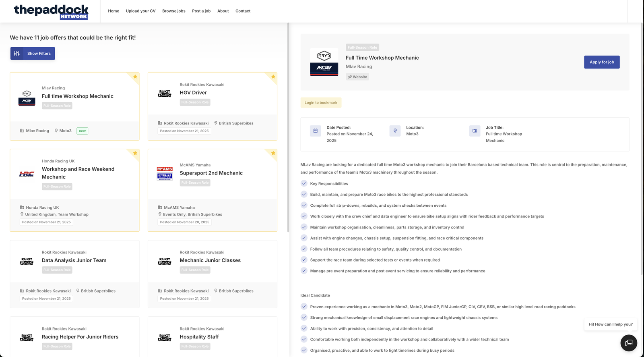Click the checkmark beside Maintain workshop organisation
The image size is (644, 357).
click(304, 227)
